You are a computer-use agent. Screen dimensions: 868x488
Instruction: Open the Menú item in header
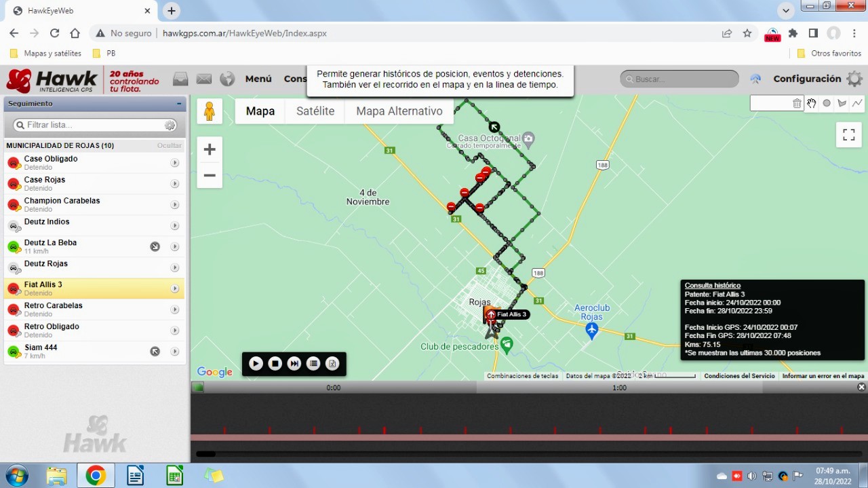pyautogui.click(x=258, y=79)
